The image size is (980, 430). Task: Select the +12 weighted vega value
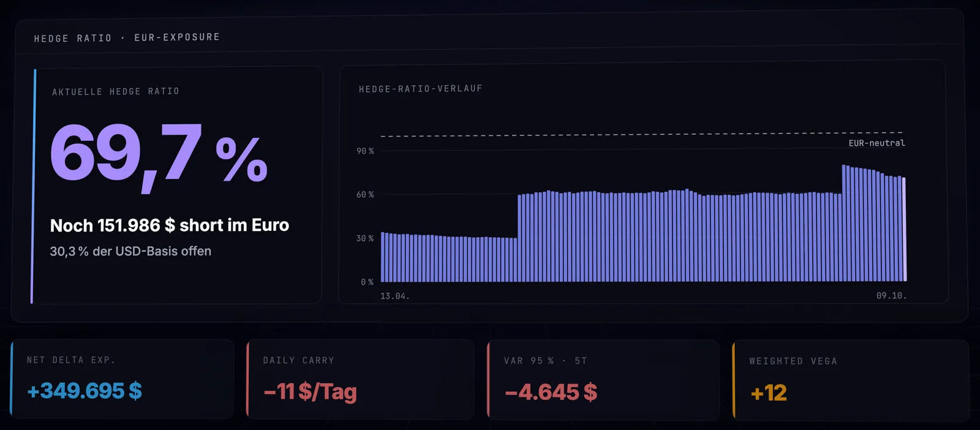[x=769, y=393]
